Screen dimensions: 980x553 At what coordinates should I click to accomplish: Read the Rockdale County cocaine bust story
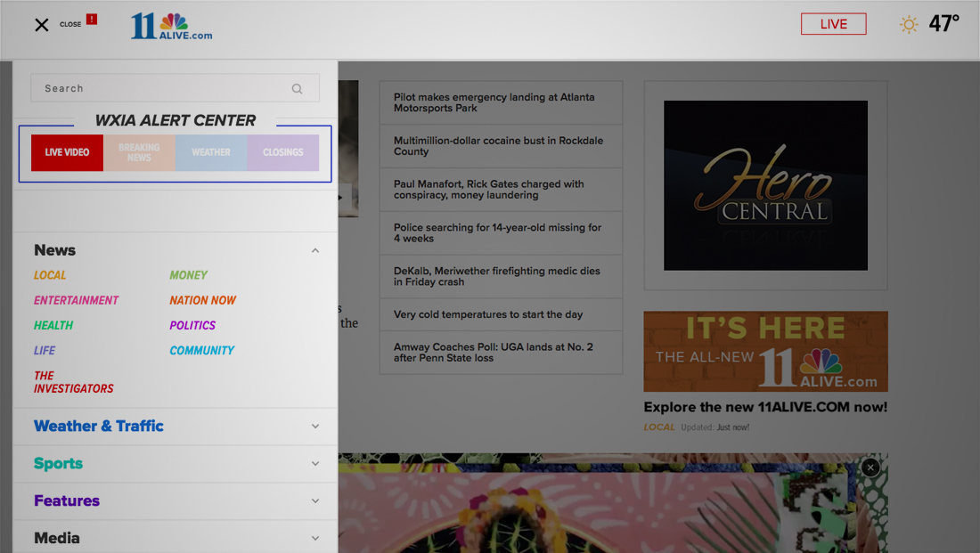[x=501, y=146]
